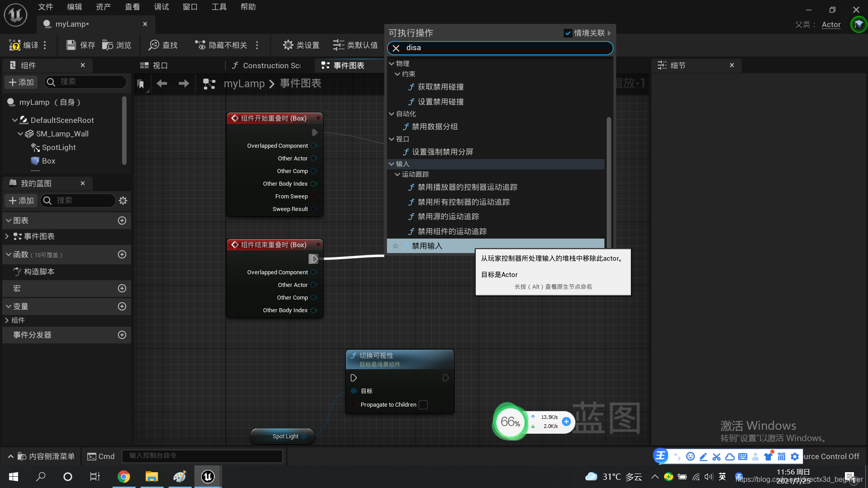868x488 pixels.
Task: Click the Save (保存) disk icon
Action: [71, 45]
